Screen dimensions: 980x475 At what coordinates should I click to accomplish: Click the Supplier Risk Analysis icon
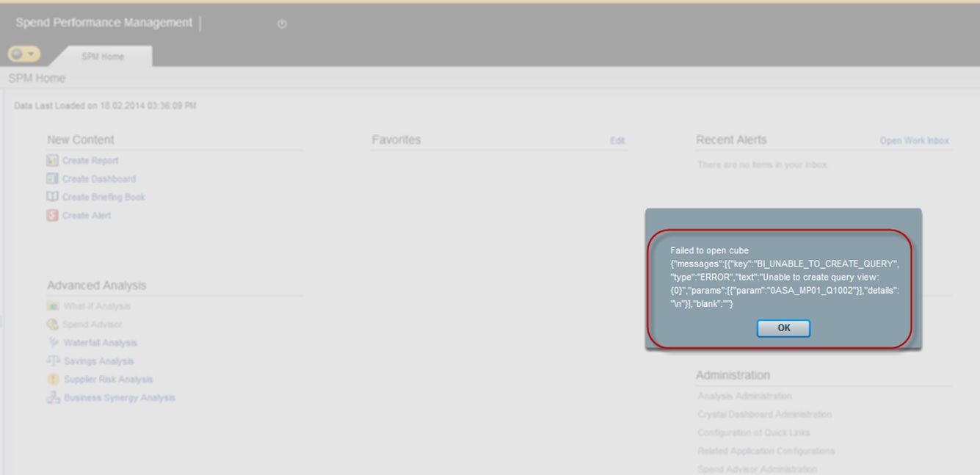(53, 379)
